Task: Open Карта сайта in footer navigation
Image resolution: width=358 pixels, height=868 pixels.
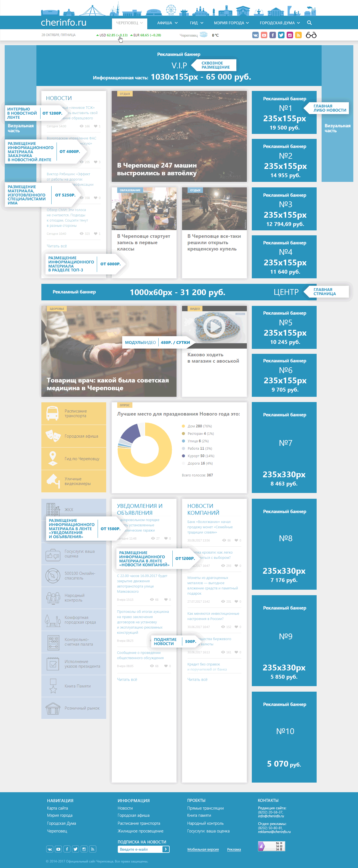Action: tap(57, 808)
